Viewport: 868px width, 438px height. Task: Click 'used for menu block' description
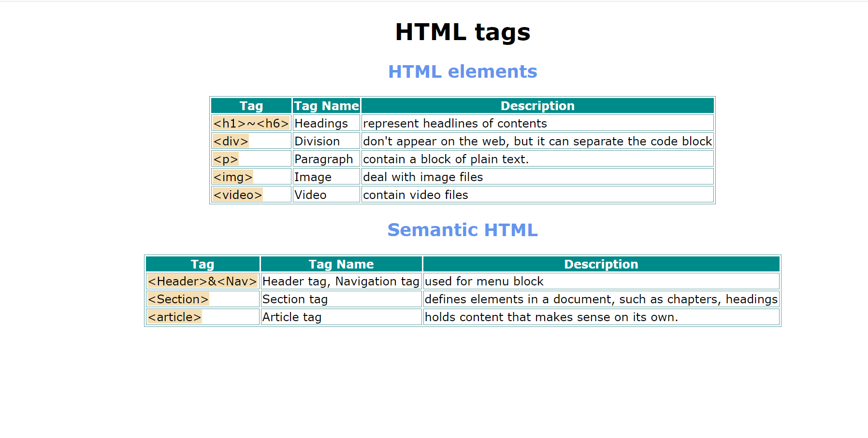point(601,281)
